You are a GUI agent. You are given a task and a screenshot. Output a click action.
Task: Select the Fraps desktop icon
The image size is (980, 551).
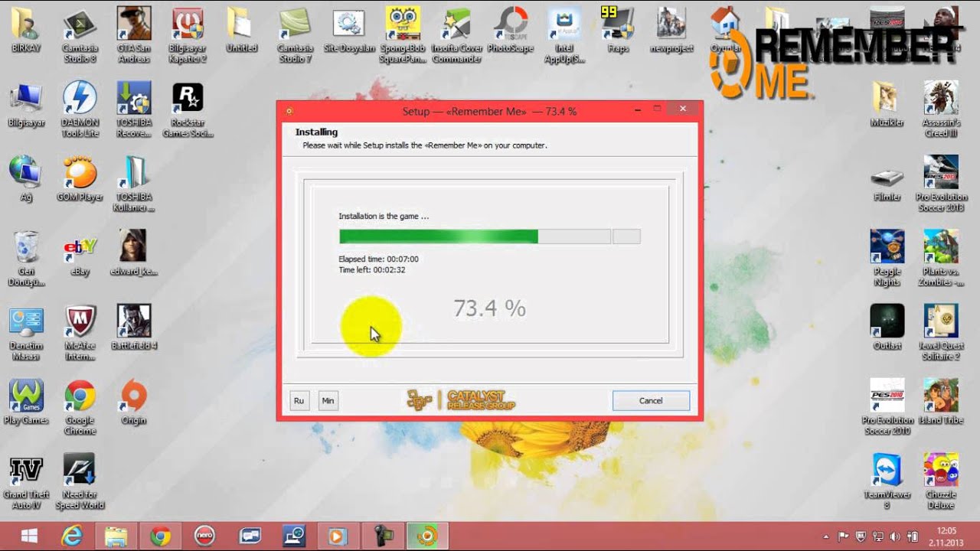618,31
